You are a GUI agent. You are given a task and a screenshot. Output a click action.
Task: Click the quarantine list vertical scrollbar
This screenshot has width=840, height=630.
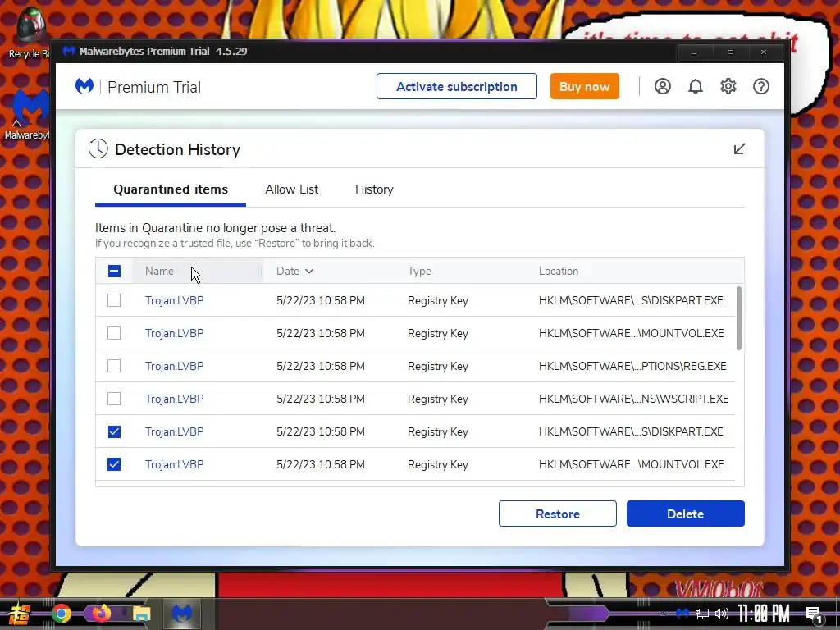(x=739, y=318)
